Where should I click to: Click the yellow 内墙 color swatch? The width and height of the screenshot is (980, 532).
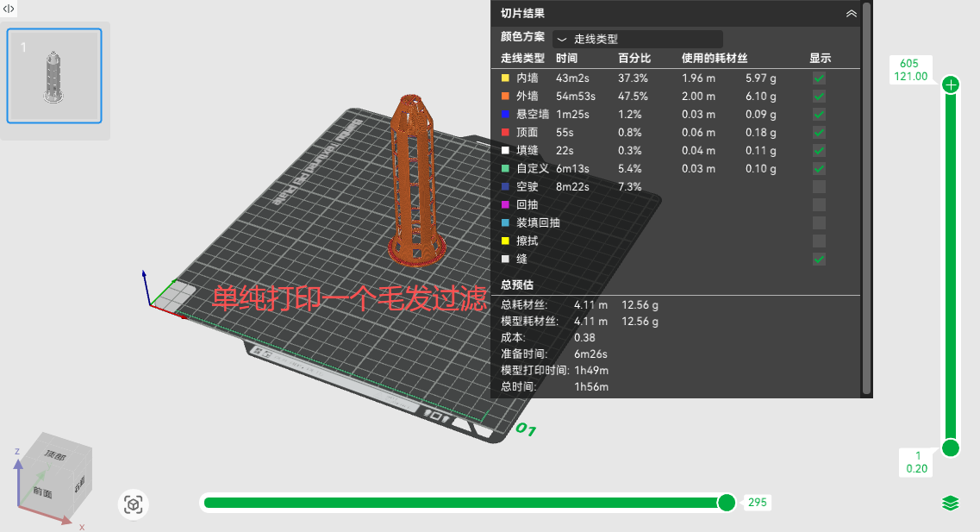tap(505, 78)
